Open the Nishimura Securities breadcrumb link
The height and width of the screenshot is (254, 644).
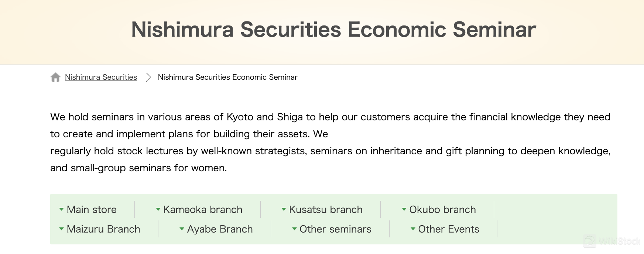tap(101, 77)
